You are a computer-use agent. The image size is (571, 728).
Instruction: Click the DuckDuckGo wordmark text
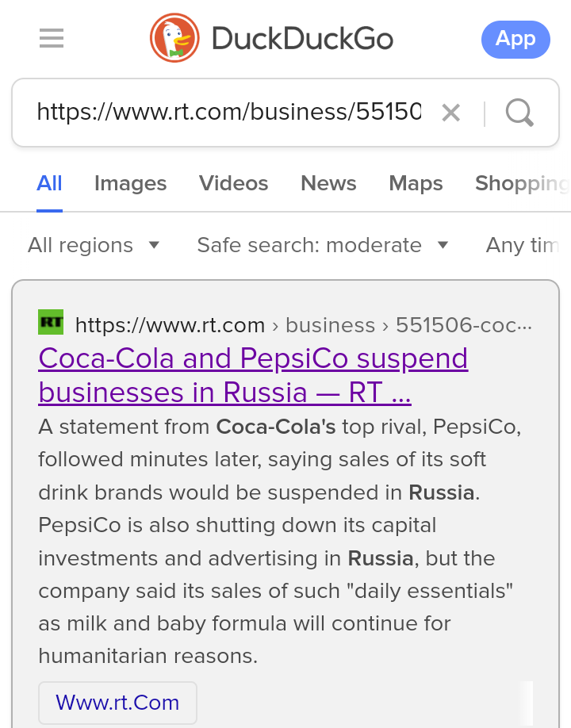303,39
